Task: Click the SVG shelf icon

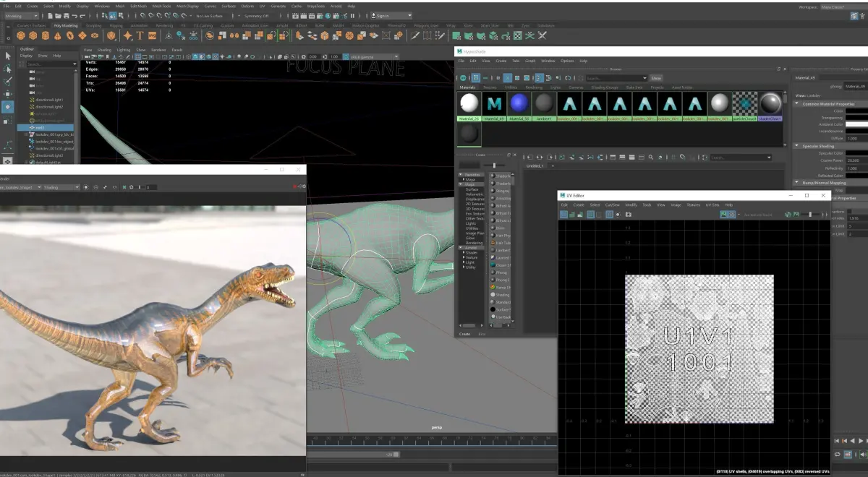Action: [153, 35]
